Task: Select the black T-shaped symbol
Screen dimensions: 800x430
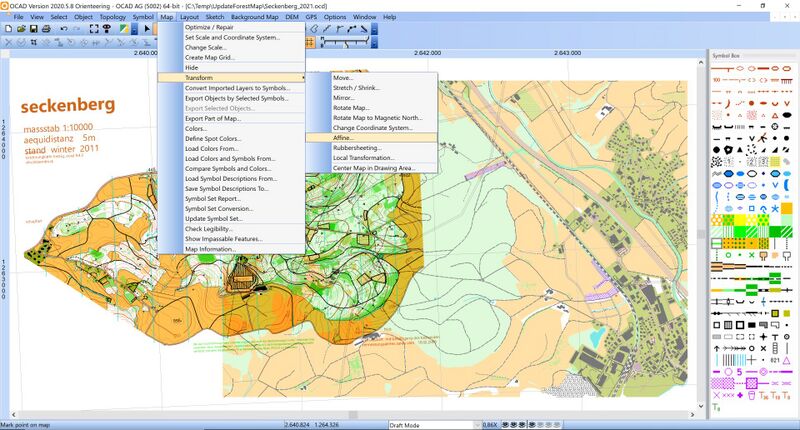Action: coord(775,337)
